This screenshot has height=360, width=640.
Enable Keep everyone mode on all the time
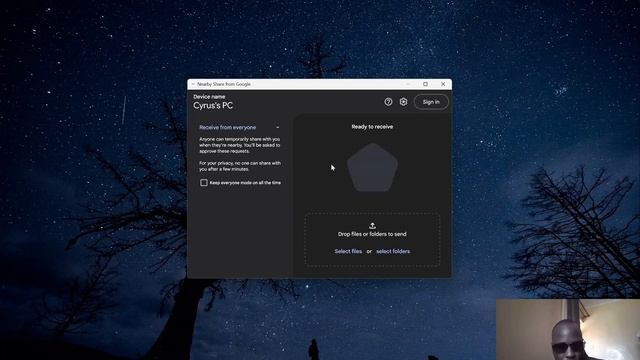[x=204, y=182]
